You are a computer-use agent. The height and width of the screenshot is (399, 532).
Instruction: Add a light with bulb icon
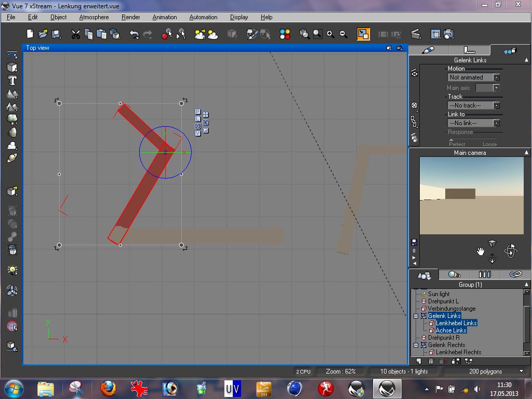coord(12,270)
